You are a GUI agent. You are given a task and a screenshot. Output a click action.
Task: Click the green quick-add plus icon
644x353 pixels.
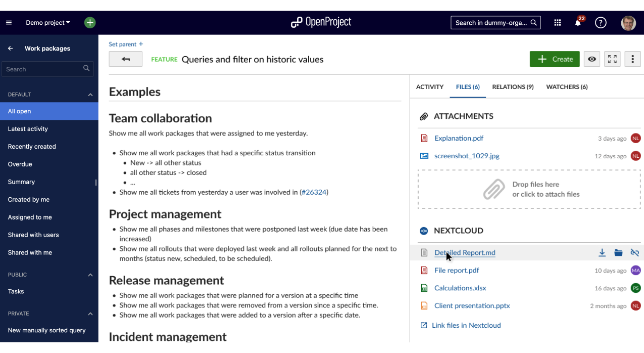(90, 23)
